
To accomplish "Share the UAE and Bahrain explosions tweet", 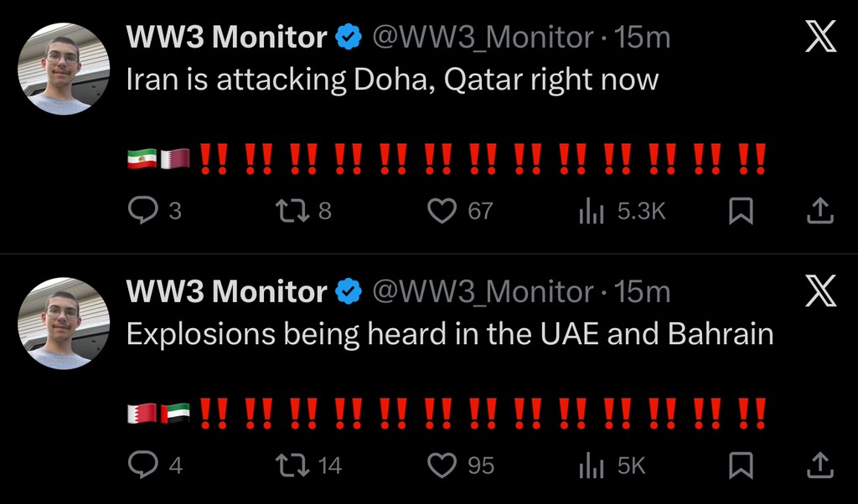I will [x=819, y=465].
